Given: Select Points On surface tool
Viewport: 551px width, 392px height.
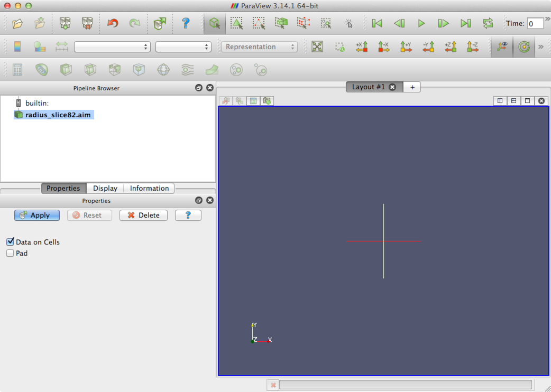Looking at the screenshot, I should [x=259, y=24].
